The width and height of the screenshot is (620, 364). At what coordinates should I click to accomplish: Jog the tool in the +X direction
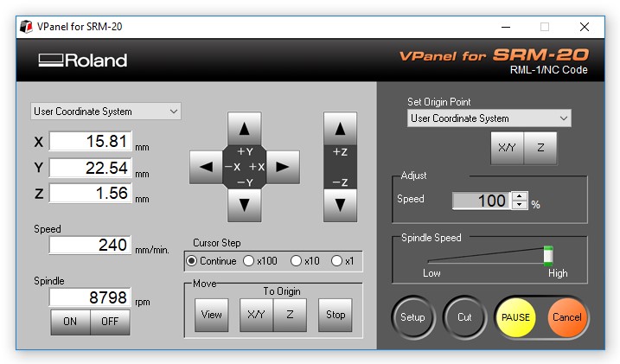click(x=283, y=167)
